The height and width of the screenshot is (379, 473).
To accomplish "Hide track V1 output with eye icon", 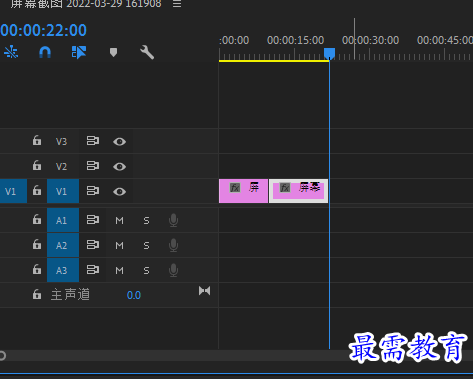I will (x=119, y=192).
